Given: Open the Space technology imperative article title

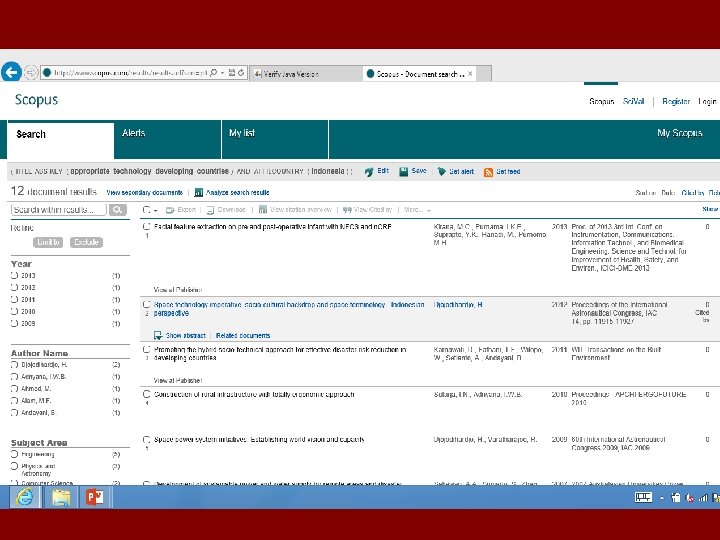Looking at the screenshot, I should pos(289,309).
